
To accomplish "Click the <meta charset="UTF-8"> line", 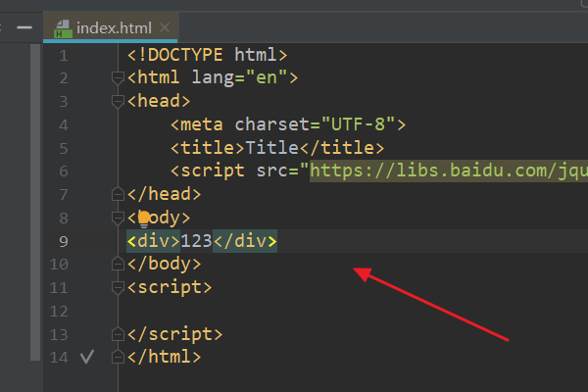I will [x=288, y=124].
